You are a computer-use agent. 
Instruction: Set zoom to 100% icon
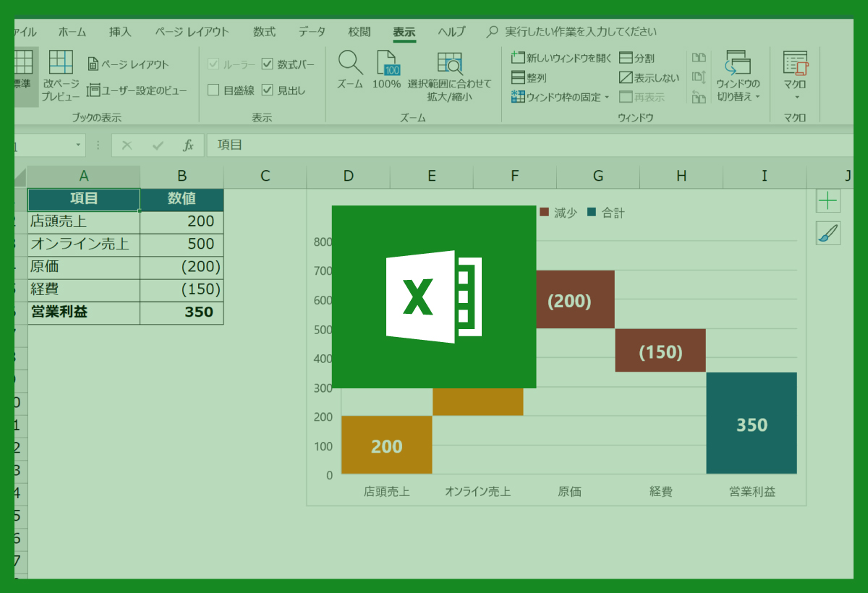click(387, 64)
